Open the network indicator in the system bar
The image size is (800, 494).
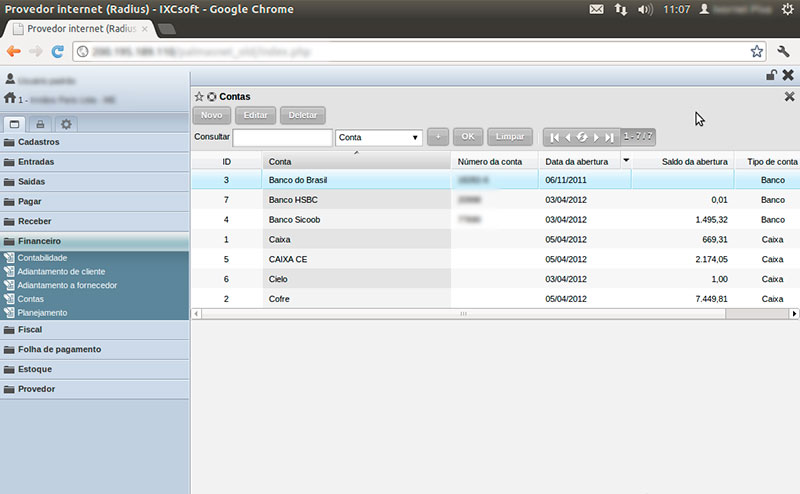coord(620,9)
